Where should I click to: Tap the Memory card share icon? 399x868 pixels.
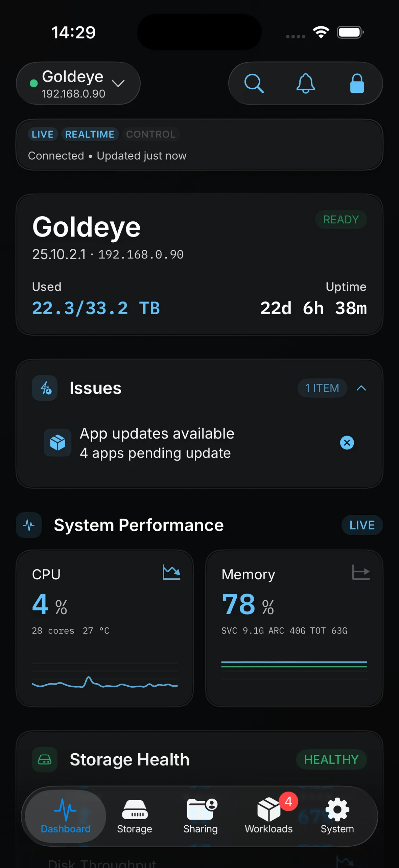point(361,572)
